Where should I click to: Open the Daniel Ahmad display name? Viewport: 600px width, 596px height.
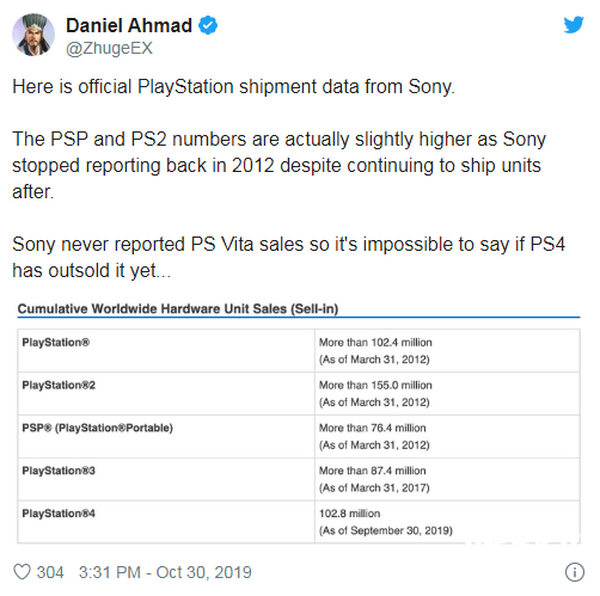[129, 26]
